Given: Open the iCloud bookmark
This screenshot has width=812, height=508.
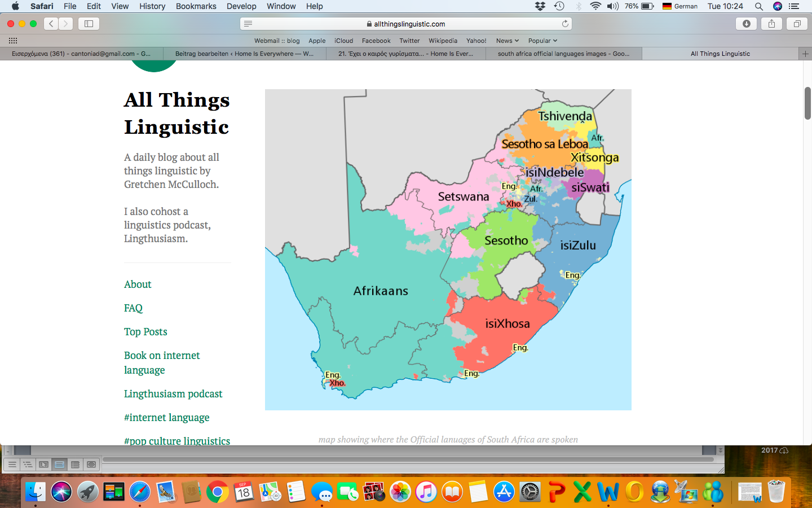Looking at the screenshot, I should pyautogui.click(x=343, y=41).
